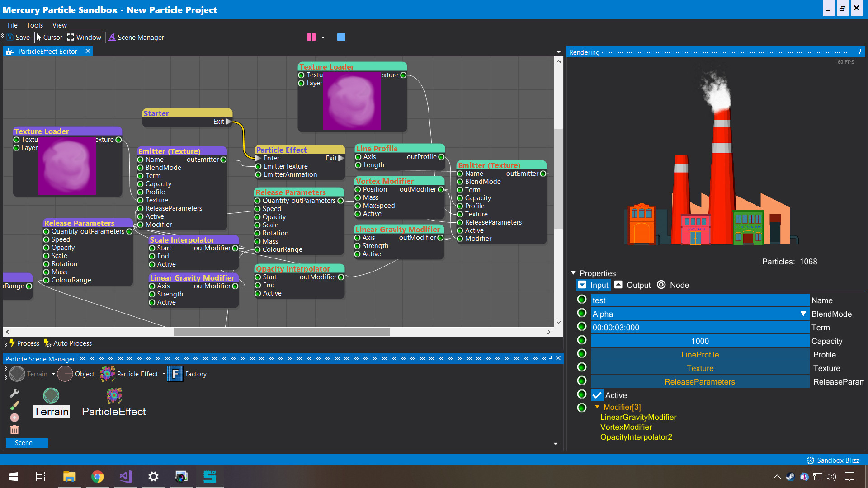Select the Cursor tool in the toolbar
Screen dimensions: 868x488
49,37
